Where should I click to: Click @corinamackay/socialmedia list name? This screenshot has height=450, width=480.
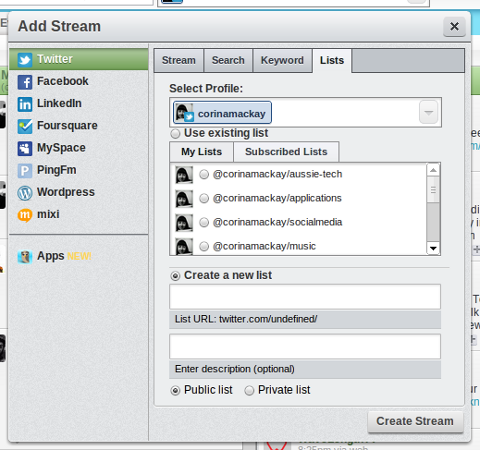pyautogui.click(x=277, y=222)
